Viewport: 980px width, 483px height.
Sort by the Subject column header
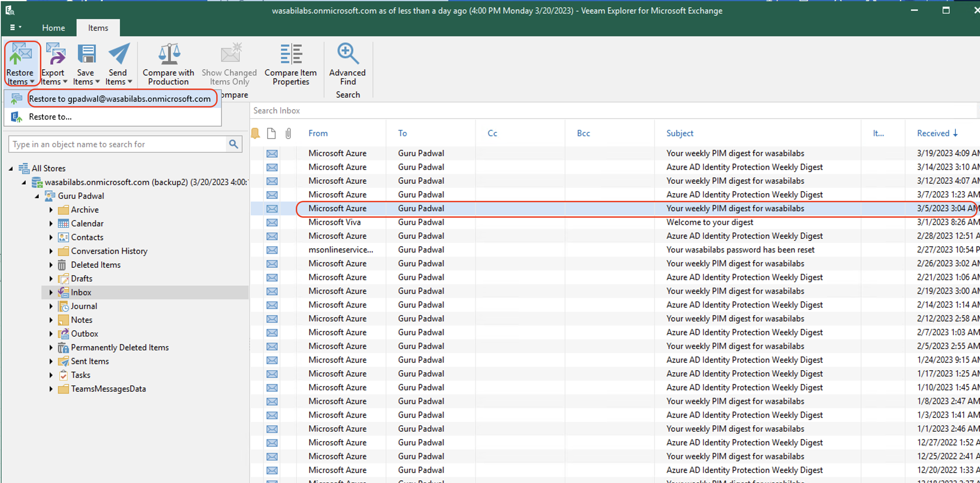679,133
